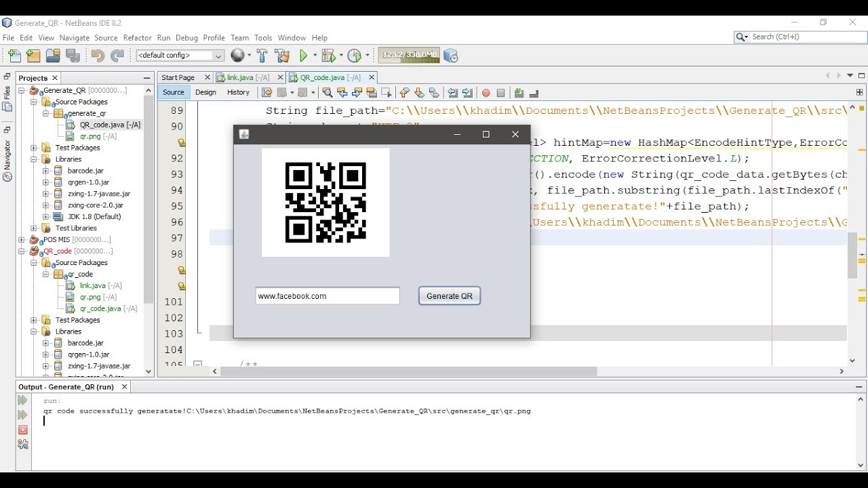The height and width of the screenshot is (488, 868).
Task: Click the Build Project hammer icon
Action: coord(262,56)
